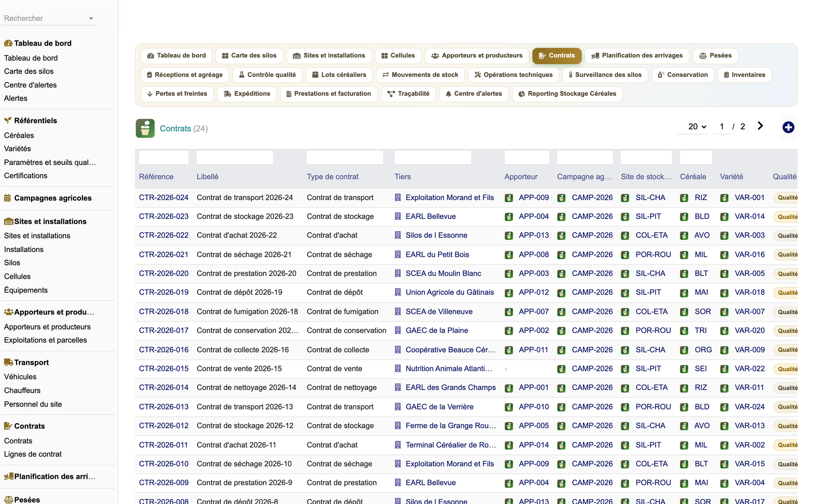Open sidebar link Exploitations et parcelles
This screenshot has width=815, height=504.
tap(46, 340)
